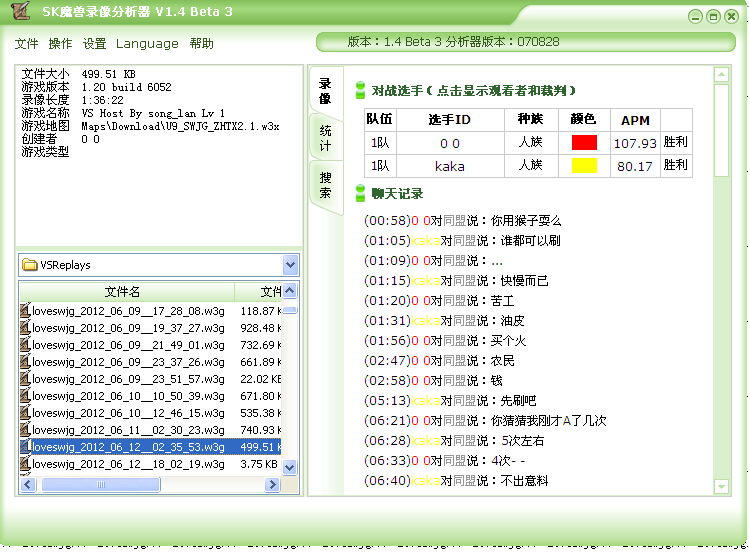Click chat line at 06:40 不出意料

coord(456,481)
